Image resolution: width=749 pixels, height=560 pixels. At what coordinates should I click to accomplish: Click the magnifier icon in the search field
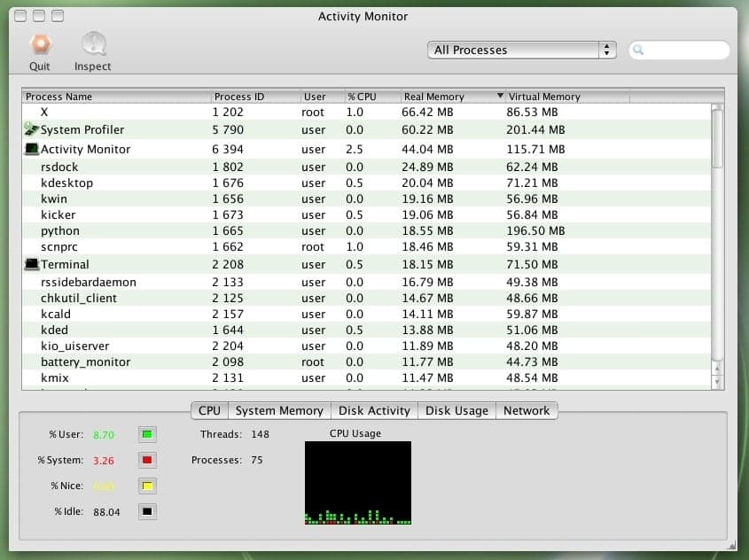pyautogui.click(x=637, y=50)
